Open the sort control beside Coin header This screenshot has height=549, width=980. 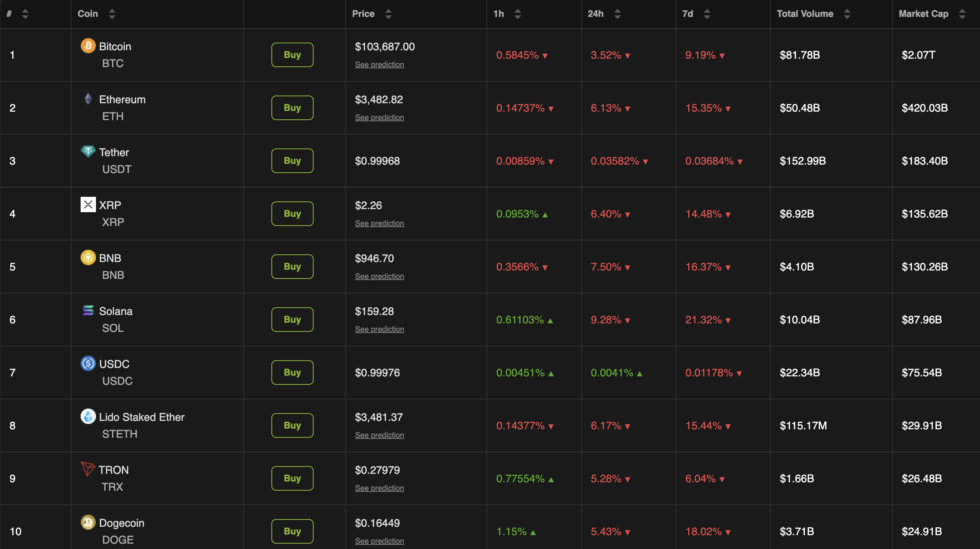(x=112, y=13)
